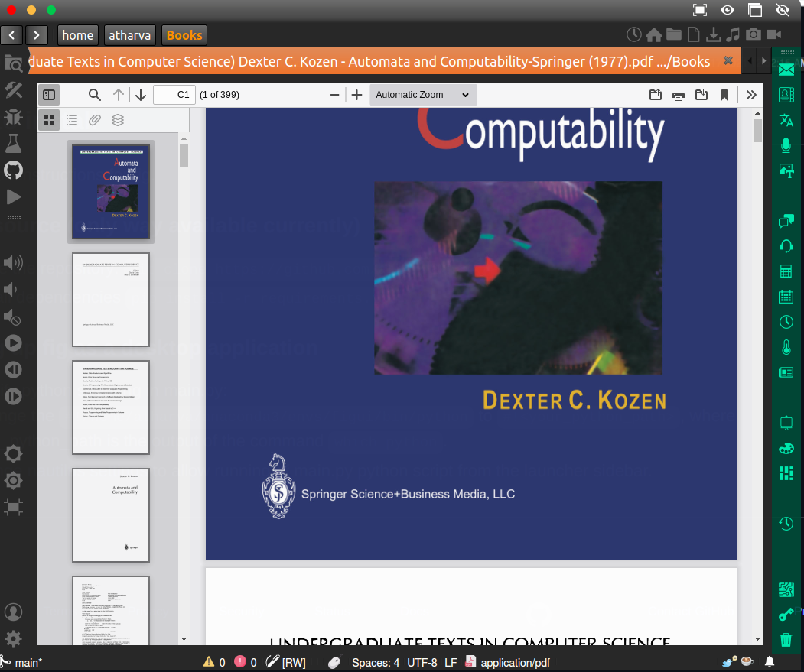The width and height of the screenshot is (804, 672).
Task: Open the microphone icon in right sidebar
Action: [x=786, y=145]
